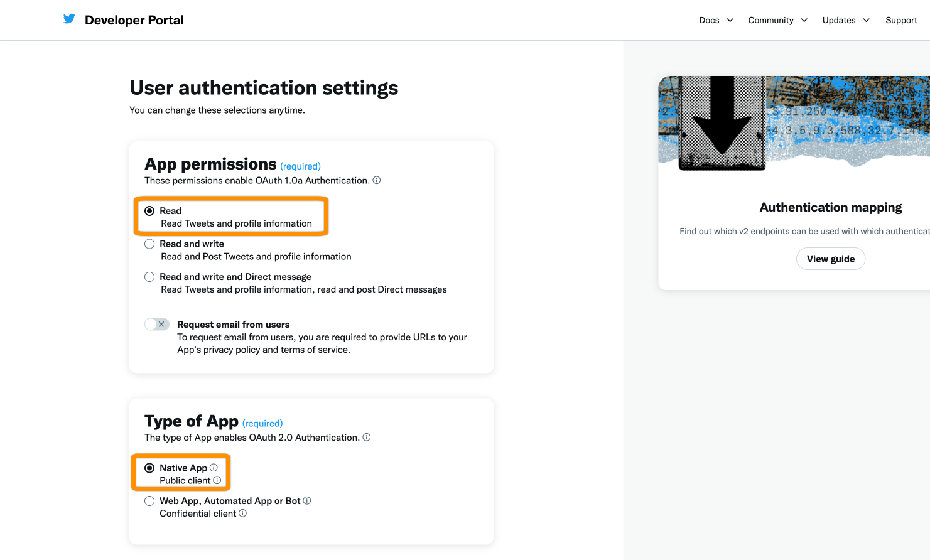This screenshot has width=930, height=560.
Task: Open the Support menu item
Action: (x=901, y=20)
